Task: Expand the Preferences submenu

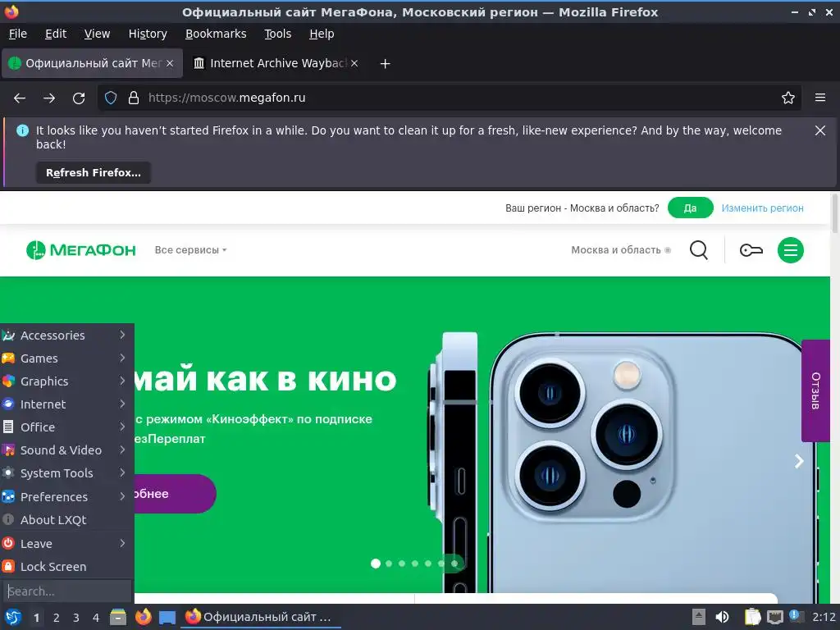Action: [x=66, y=497]
